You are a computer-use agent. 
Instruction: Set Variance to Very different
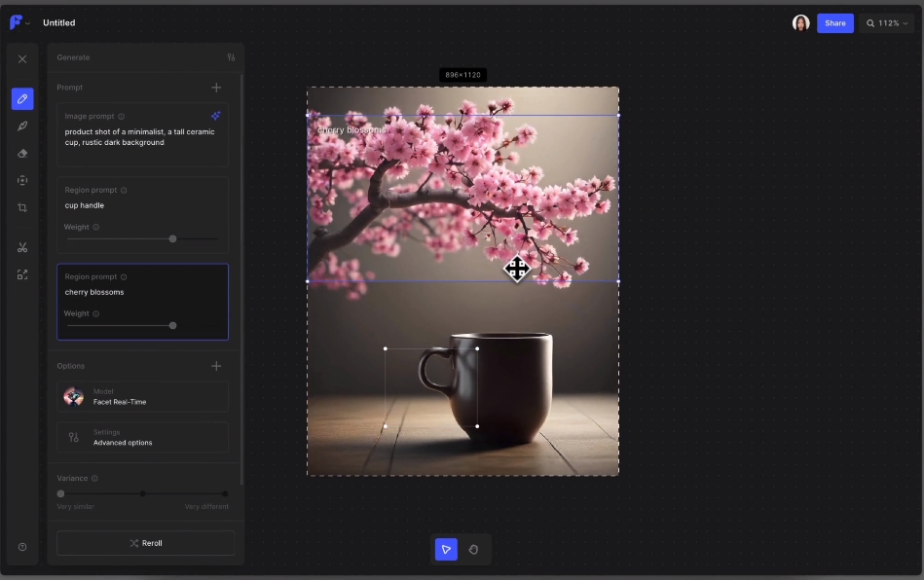point(225,493)
